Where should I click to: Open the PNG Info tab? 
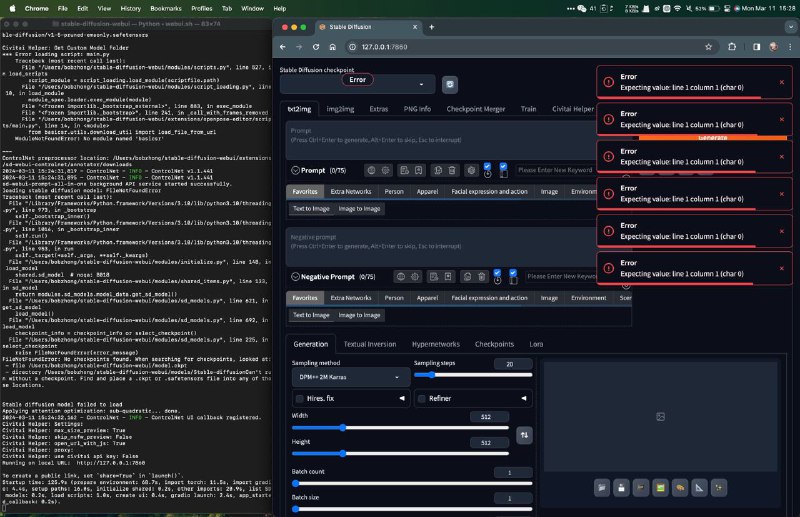(x=417, y=109)
